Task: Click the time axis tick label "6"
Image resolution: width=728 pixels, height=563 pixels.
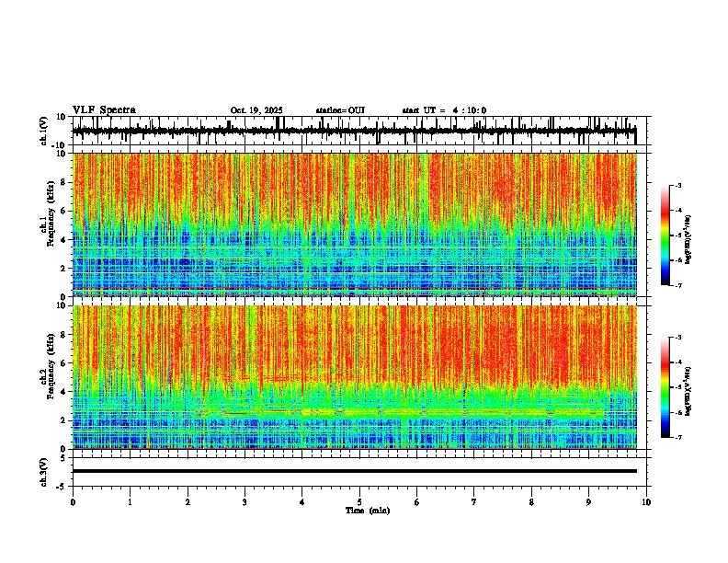Action: point(416,502)
